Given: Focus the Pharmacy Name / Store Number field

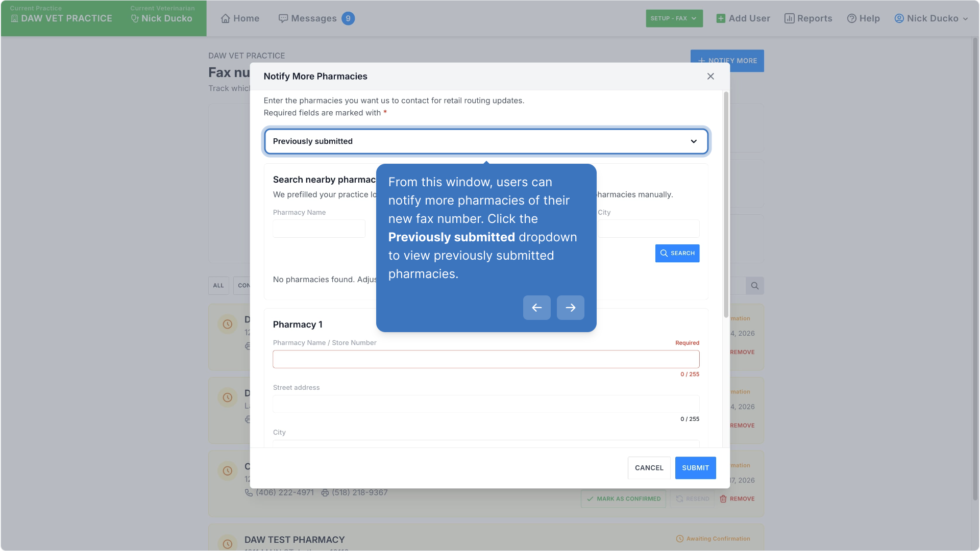Looking at the screenshot, I should (x=486, y=359).
